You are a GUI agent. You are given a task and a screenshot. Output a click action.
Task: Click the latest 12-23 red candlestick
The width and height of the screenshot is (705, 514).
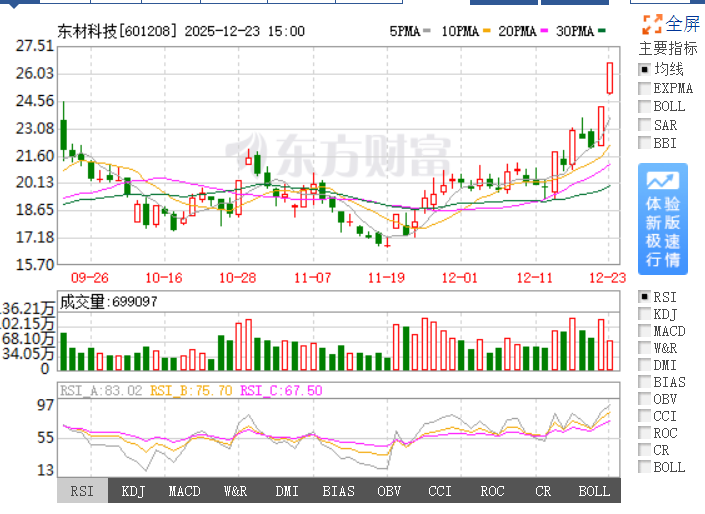coord(610,78)
